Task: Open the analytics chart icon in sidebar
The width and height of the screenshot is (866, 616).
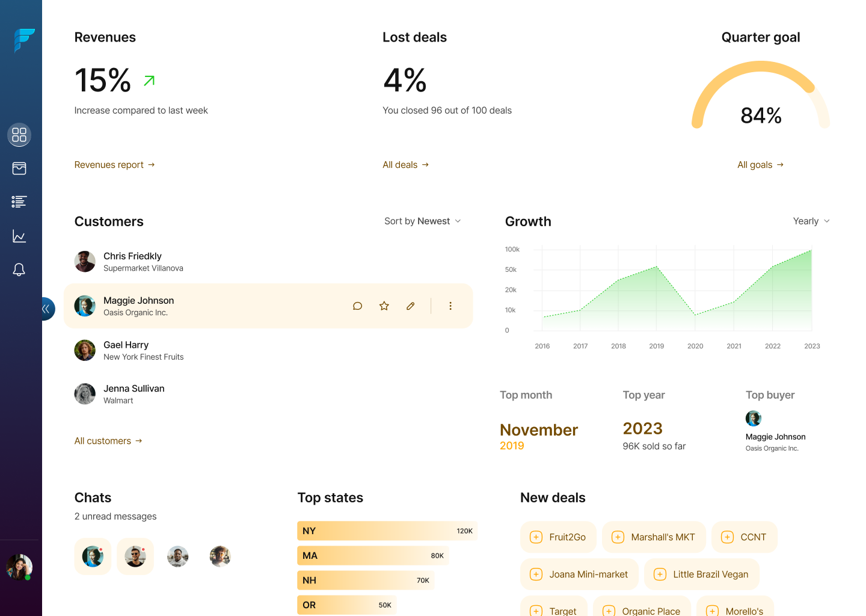Action: [x=19, y=236]
